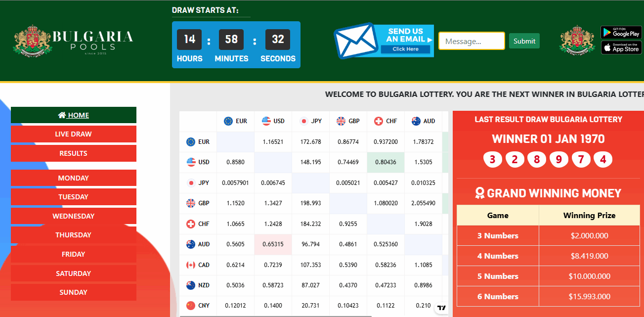Screen dimensions: 644x317
Task: Click the coat of arms emblem beside store badges
Action: coord(577,40)
